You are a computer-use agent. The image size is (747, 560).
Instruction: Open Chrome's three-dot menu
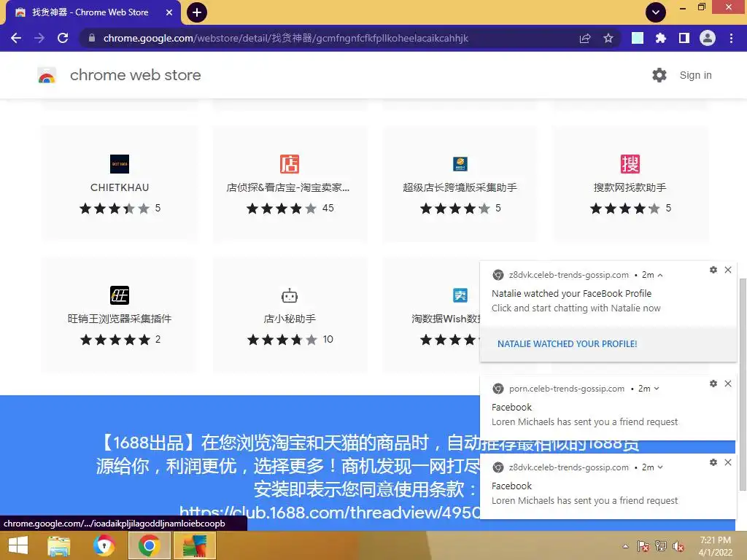coord(731,38)
